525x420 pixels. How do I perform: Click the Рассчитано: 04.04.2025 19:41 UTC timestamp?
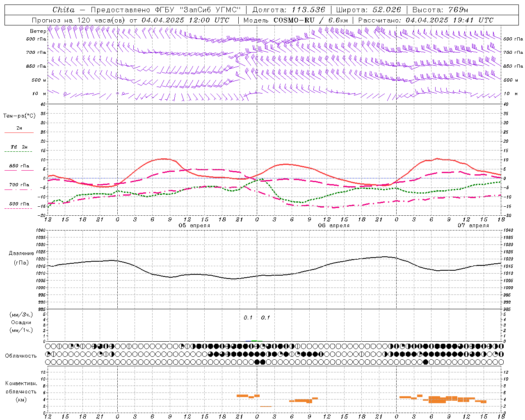426,20
